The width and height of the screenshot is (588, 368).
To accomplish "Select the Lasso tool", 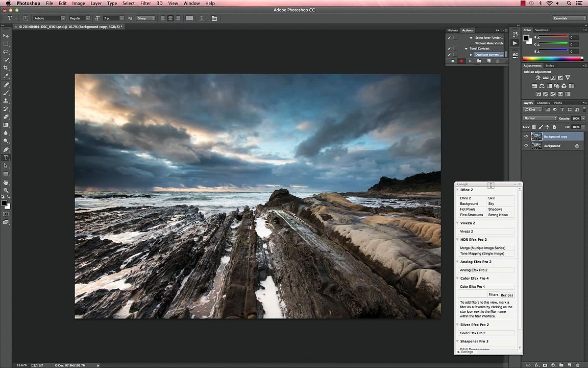I will click(x=6, y=52).
